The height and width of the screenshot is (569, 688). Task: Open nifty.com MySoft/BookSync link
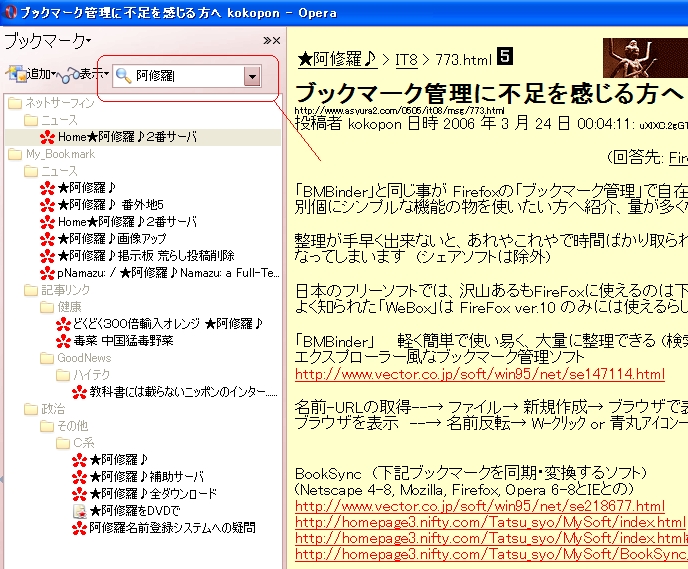(x=491, y=554)
